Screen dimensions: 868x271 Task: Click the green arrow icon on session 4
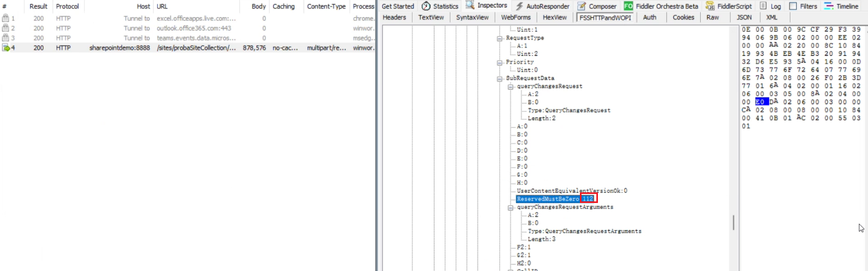point(6,48)
